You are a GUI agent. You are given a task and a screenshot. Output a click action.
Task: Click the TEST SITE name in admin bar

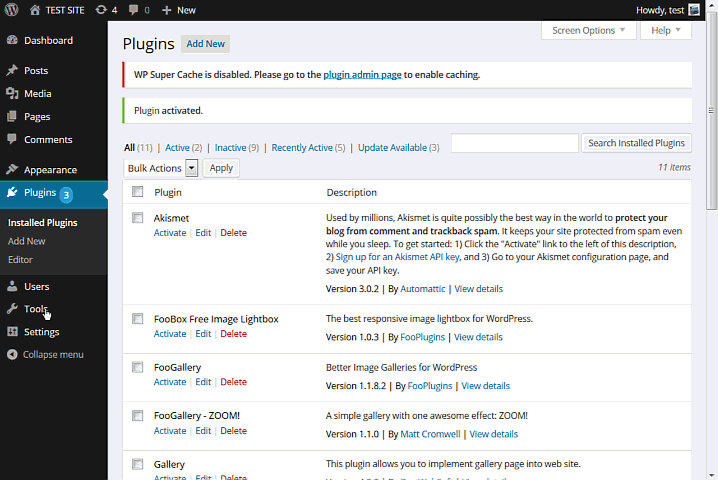65,10
